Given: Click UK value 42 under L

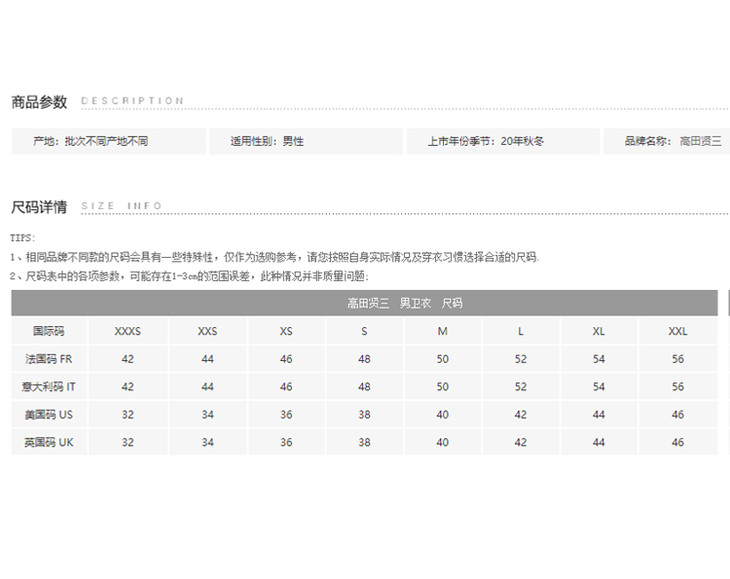Looking at the screenshot, I should [520, 442].
